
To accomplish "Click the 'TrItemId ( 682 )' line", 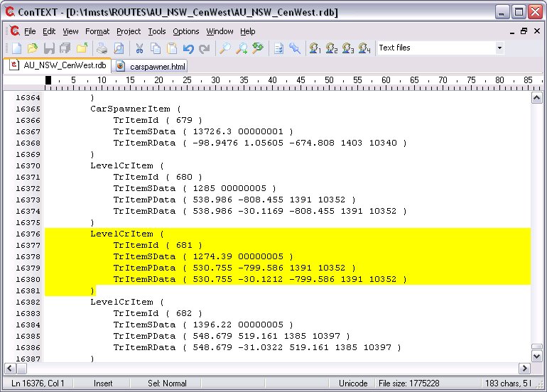I will coord(158,314).
